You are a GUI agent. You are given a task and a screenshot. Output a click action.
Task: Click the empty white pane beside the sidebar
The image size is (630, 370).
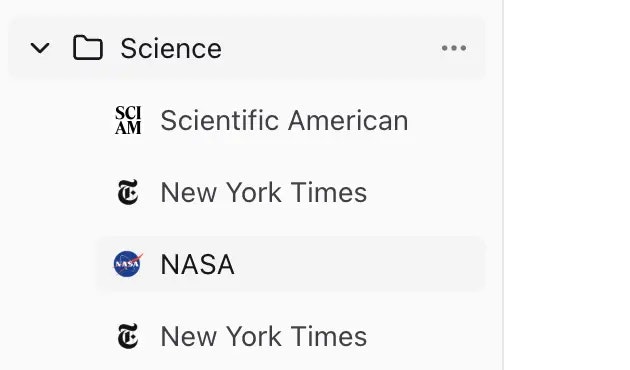pos(567,185)
